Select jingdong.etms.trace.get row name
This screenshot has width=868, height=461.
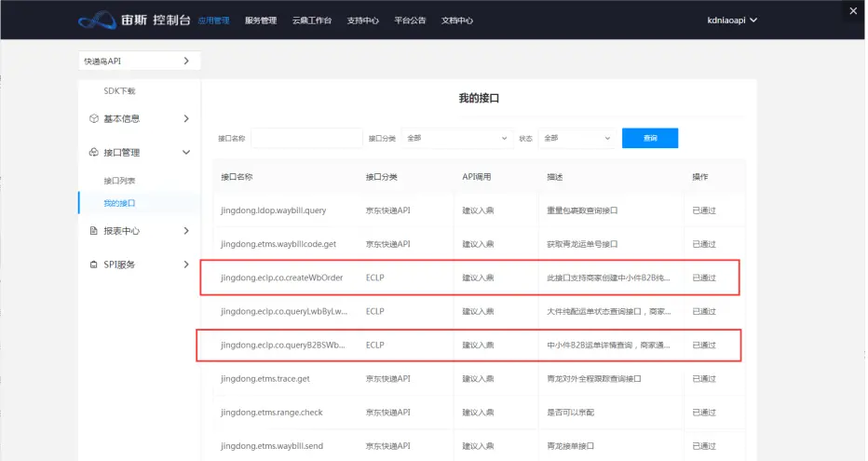(x=265, y=379)
